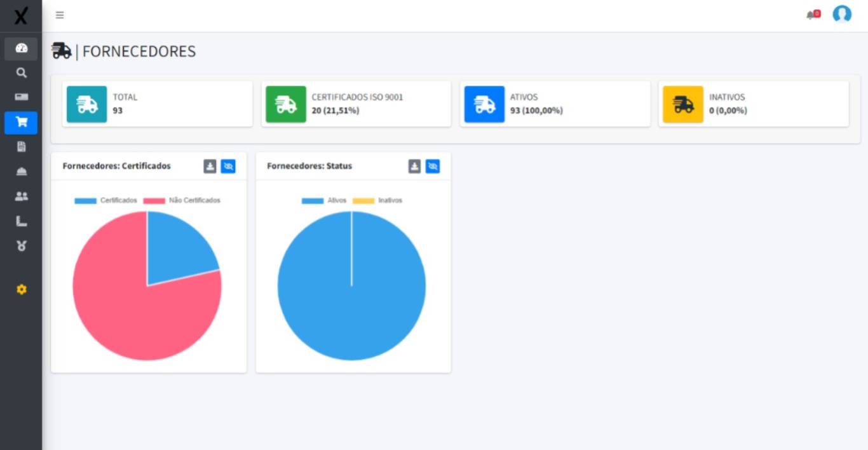
Task: Click the service bell sidebar icon
Action: (21, 172)
